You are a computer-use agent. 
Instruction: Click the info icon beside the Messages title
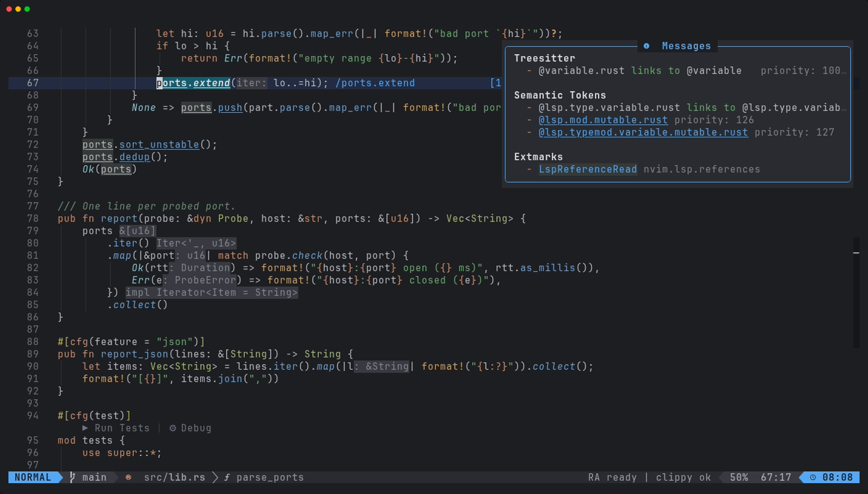click(646, 46)
